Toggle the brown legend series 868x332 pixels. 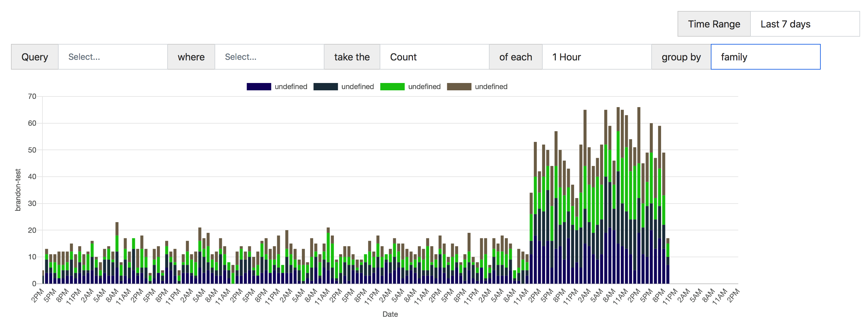459,87
